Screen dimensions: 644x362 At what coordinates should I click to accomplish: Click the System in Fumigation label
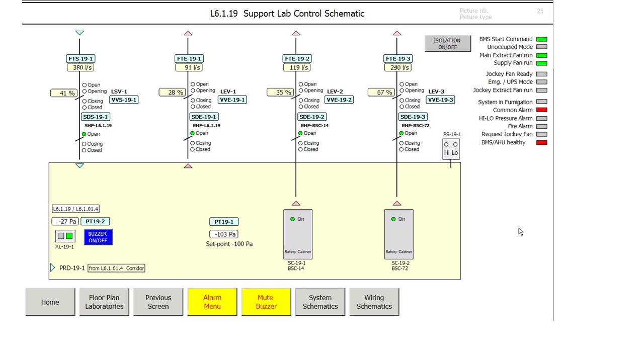505,102
